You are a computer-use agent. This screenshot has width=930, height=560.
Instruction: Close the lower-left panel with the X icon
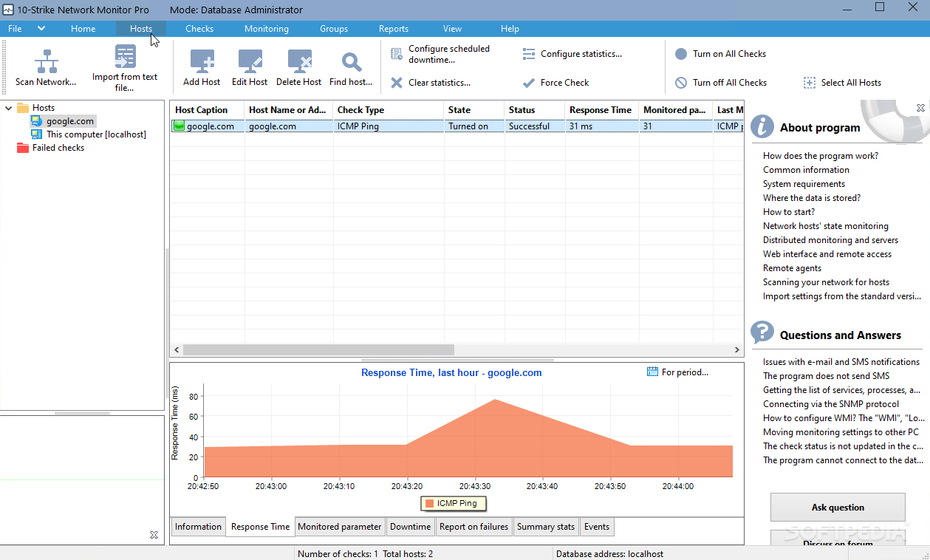pos(154,535)
